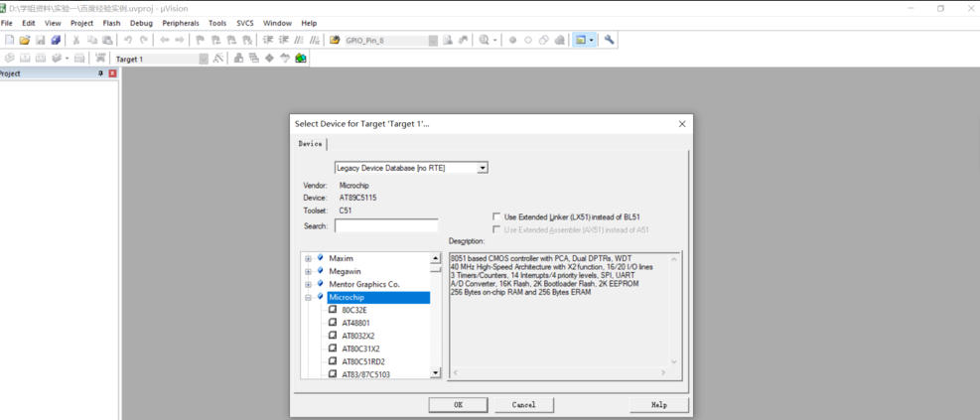Open a file with the folder icon

[25, 40]
